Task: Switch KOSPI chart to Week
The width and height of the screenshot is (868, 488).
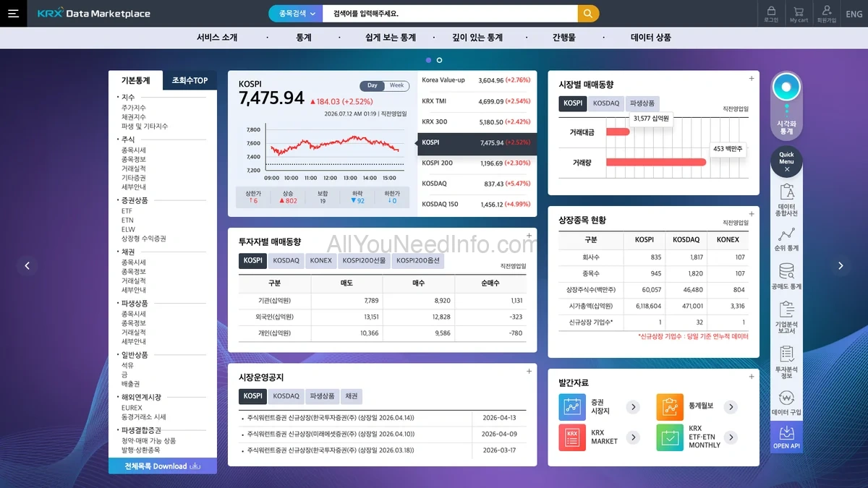Action: pos(396,85)
